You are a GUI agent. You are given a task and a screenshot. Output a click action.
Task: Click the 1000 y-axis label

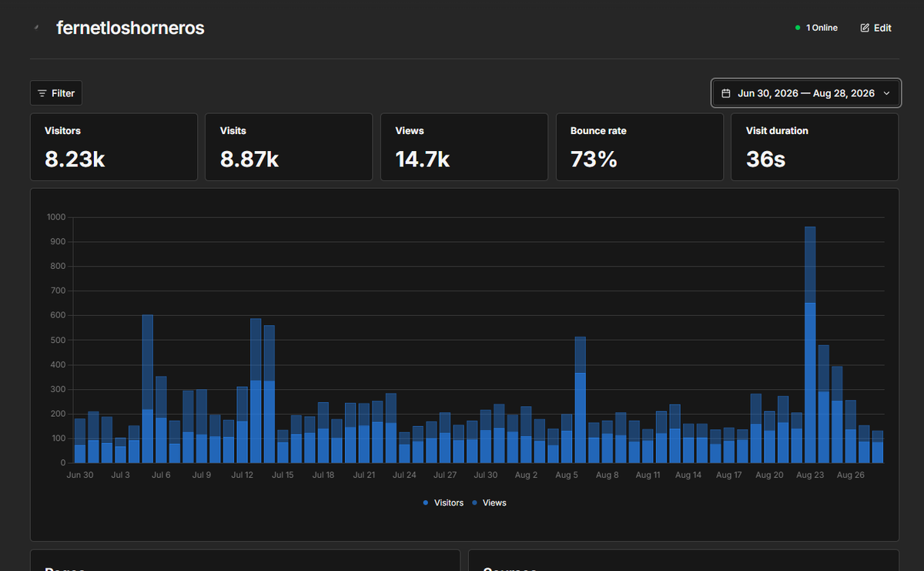(55, 217)
